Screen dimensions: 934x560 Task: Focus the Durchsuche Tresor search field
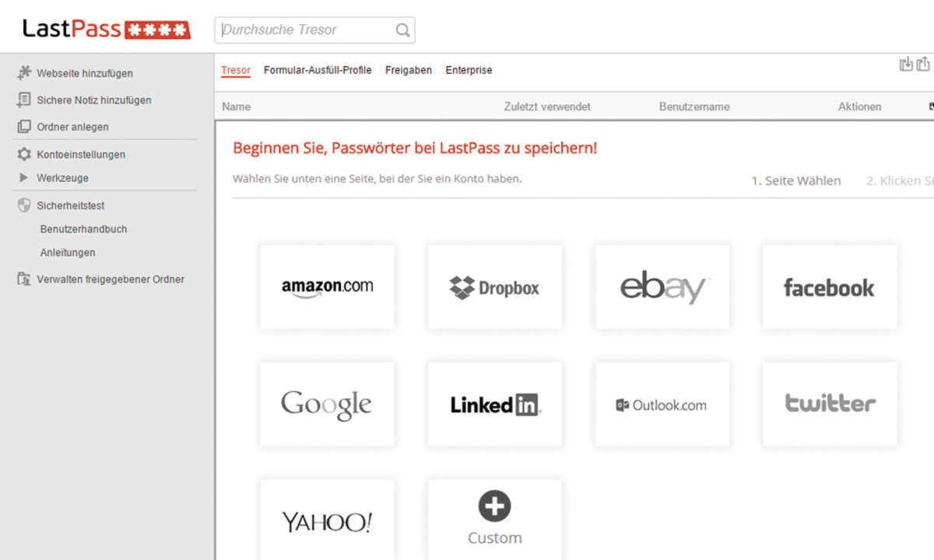point(314,30)
